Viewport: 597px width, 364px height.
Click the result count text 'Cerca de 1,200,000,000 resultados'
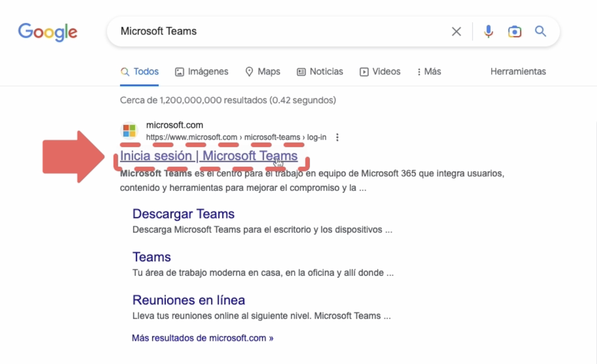[193, 100]
